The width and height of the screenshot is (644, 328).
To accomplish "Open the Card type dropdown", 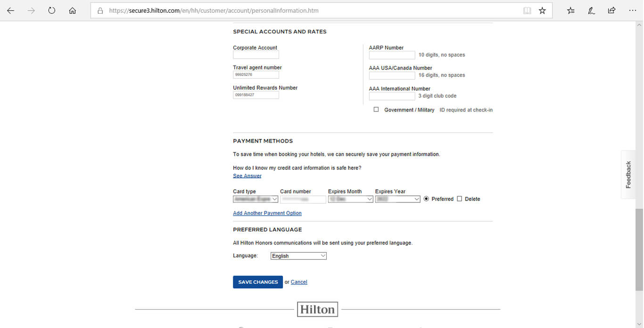I will coord(256,199).
